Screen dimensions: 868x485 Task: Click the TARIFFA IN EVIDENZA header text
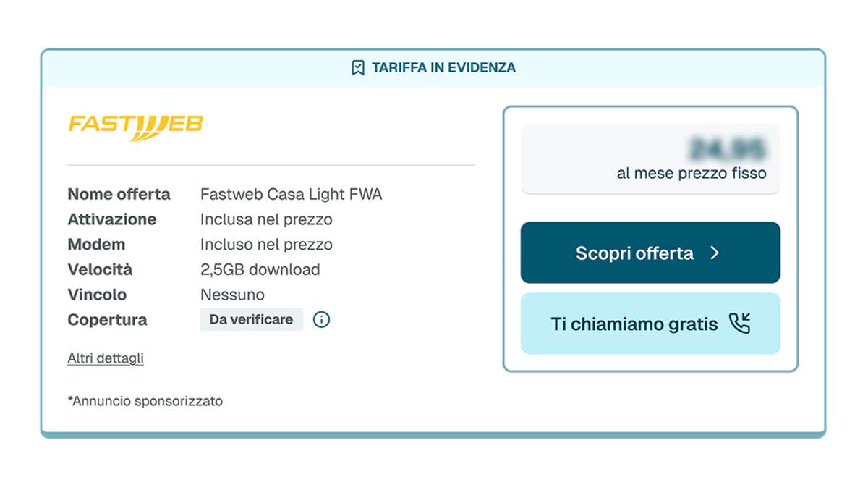coord(443,68)
